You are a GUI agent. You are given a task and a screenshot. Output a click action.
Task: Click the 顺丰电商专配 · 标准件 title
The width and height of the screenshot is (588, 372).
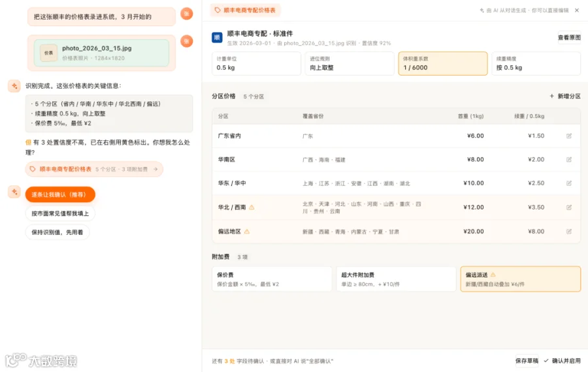click(260, 34)
